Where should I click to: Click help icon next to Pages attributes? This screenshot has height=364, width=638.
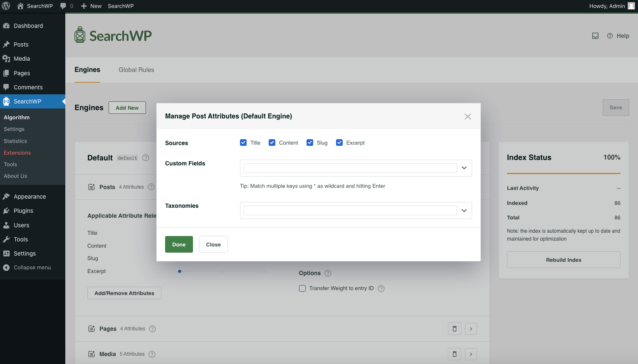[x=152, y=329]
